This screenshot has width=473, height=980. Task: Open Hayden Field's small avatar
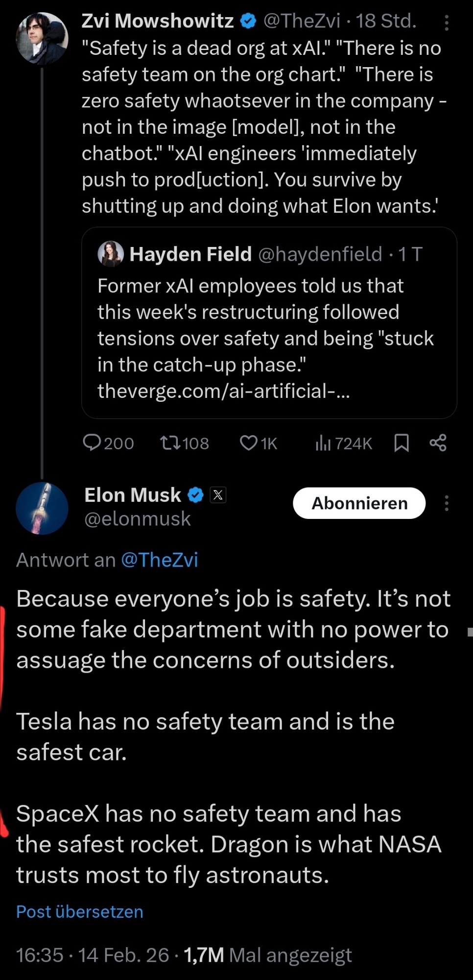111,253
